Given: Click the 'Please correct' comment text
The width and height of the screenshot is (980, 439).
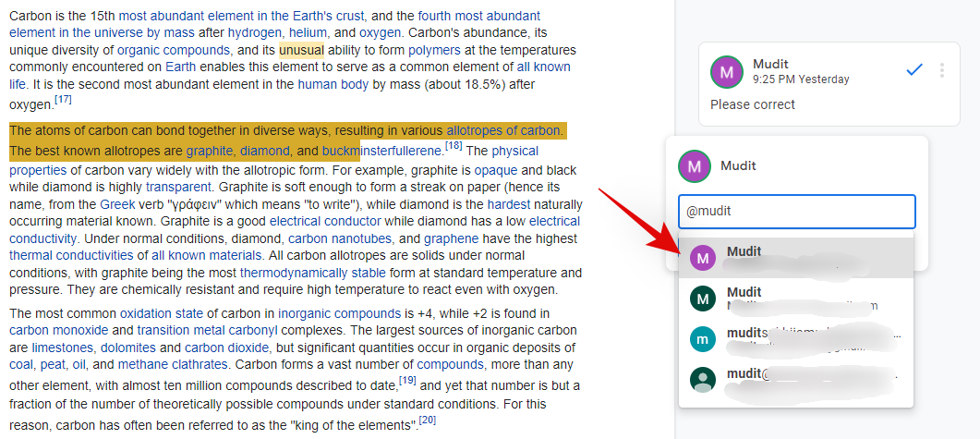Looking at the screenshot, I should tap(753, 104).
